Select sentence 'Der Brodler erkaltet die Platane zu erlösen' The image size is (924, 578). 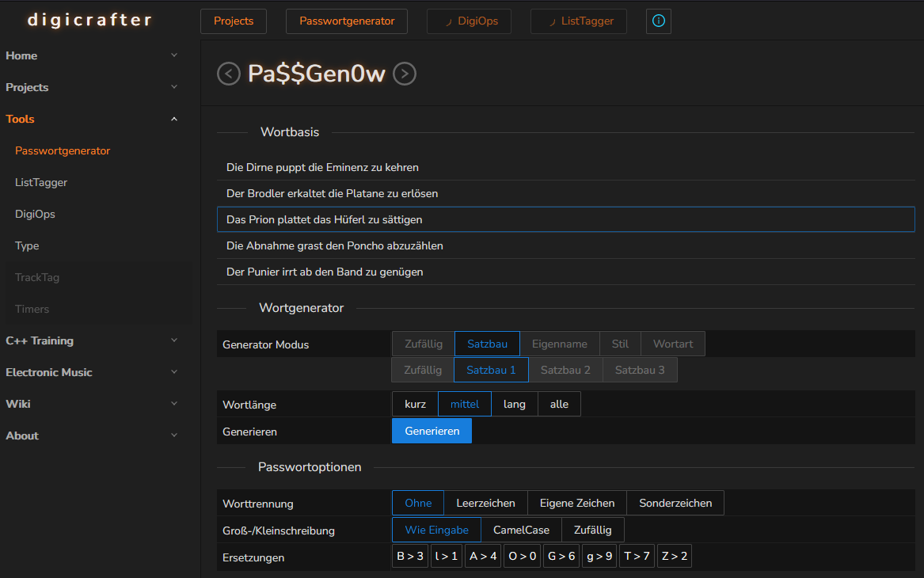[565, 193]
